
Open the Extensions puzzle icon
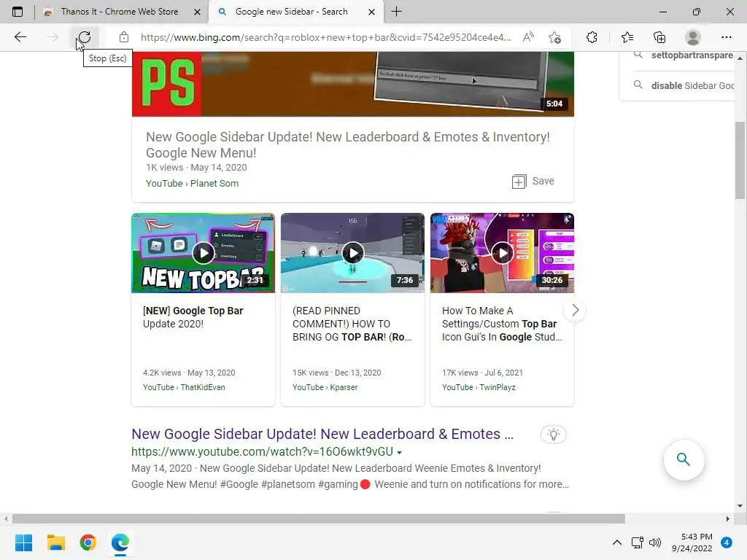[x=592, y=37]
